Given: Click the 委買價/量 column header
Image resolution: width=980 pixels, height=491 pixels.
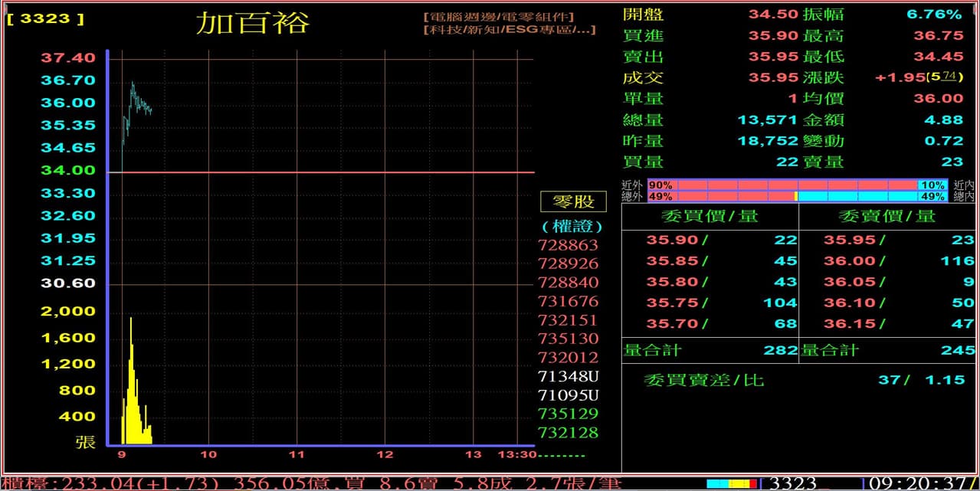Looking at the screenshot, I should pos(710,217).
